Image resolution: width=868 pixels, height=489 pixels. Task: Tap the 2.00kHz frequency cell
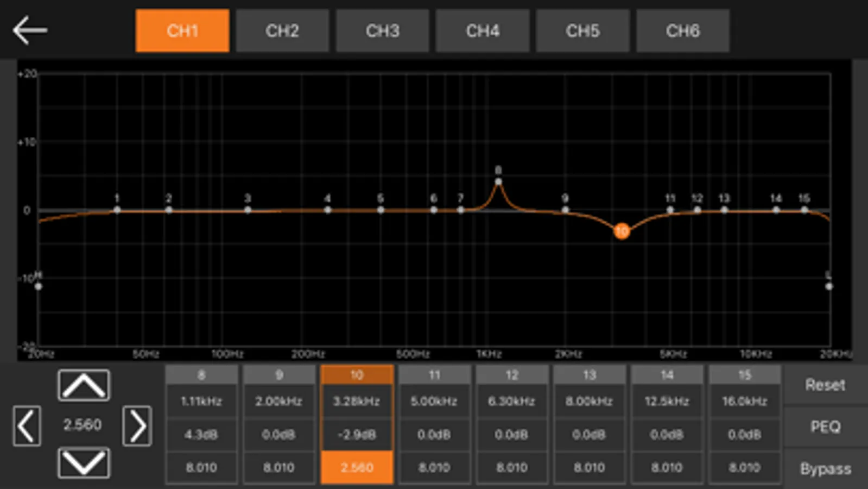[x=279, y=402]
